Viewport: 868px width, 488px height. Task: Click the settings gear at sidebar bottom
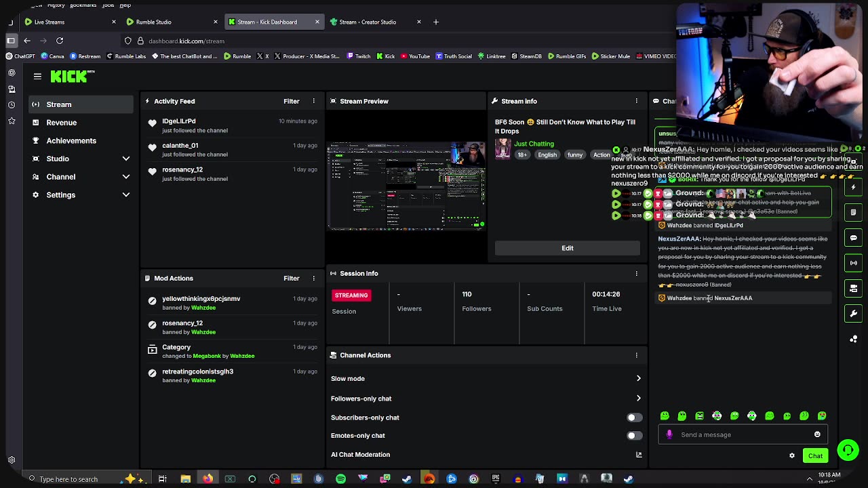[x=12, y=460]
